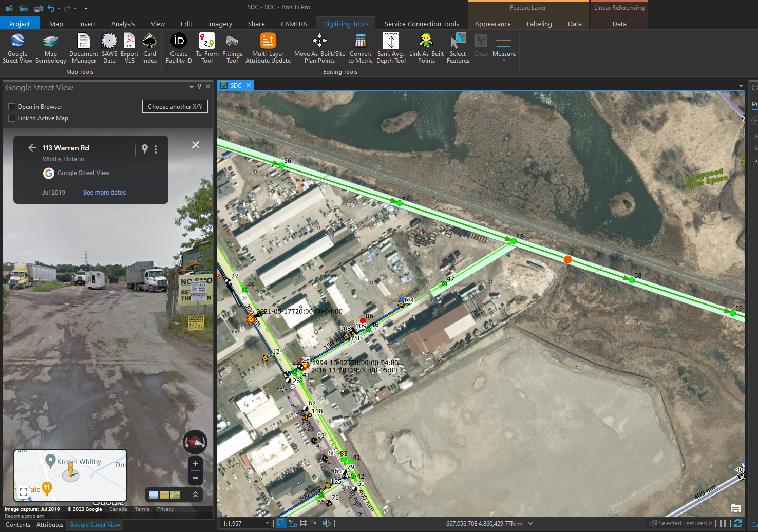Check the Link to Active Map option

point(12,118)
